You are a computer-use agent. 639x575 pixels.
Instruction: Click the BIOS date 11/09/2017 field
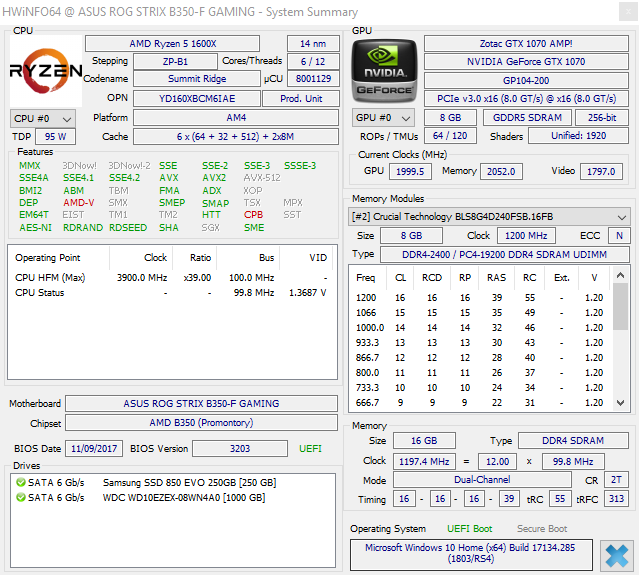(x=94, y=449)
